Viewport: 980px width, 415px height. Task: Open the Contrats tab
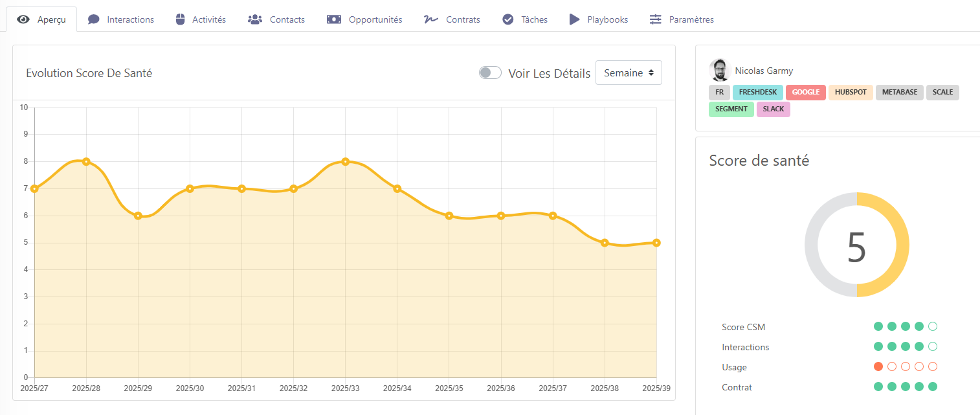pos(463,19)
